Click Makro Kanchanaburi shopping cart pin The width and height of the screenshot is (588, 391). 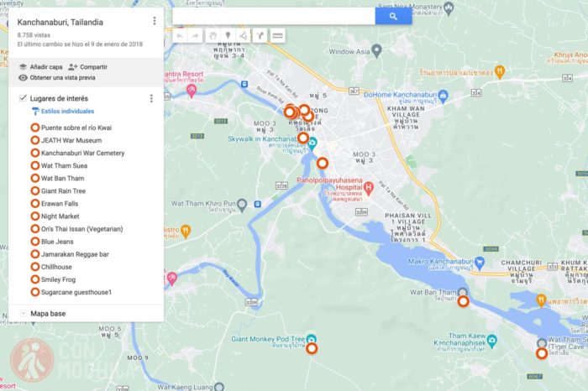coord(479,263)
